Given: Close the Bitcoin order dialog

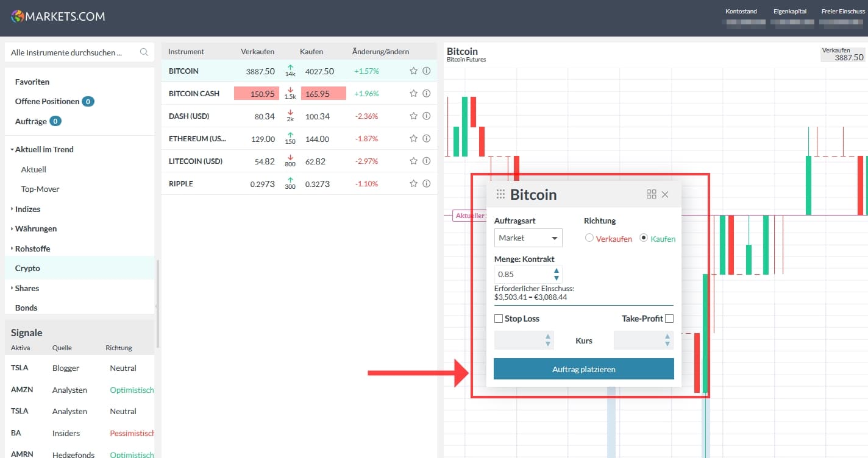Looking at the screenshot, I should click(665, 194).
